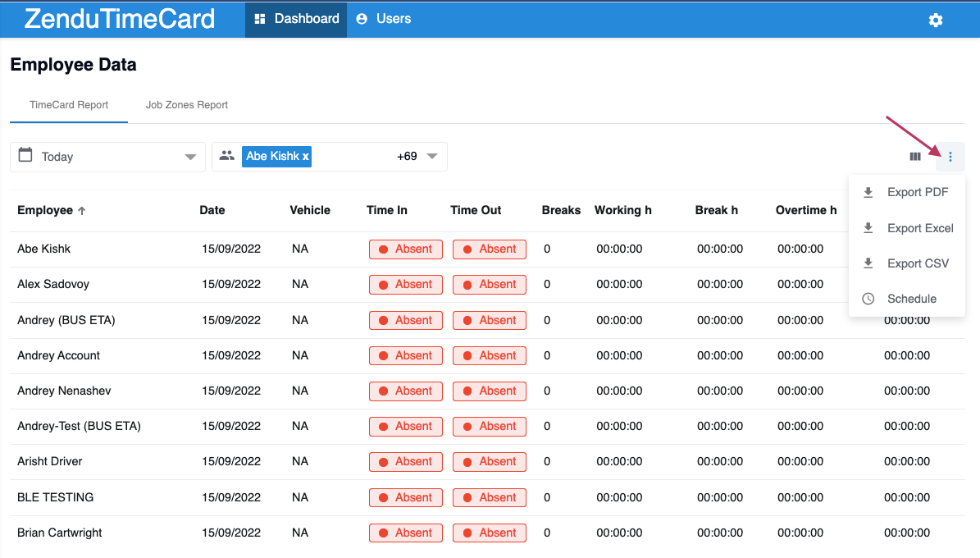
Task: Sort by the Employee column arrow
Action: [x=82, y=211]
